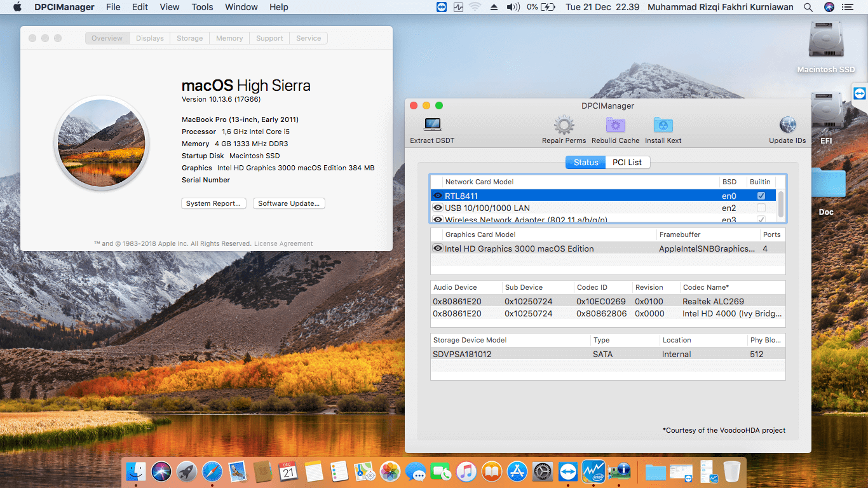Open the EFI volume on desktop

click(826, 111)
